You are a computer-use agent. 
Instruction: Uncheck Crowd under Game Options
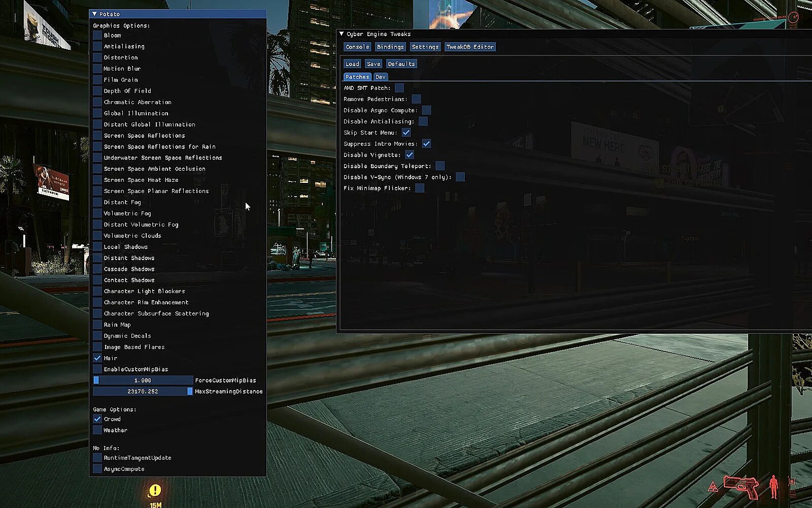97,419
